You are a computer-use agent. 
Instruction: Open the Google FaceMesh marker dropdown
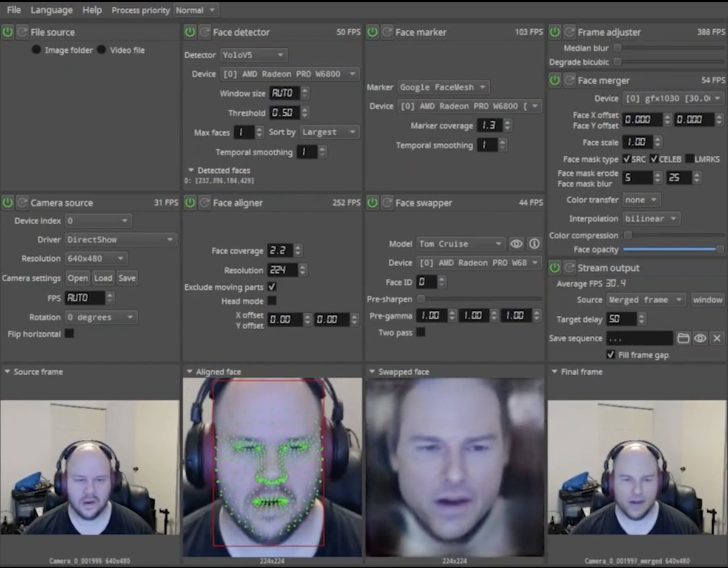pos(443,87)
